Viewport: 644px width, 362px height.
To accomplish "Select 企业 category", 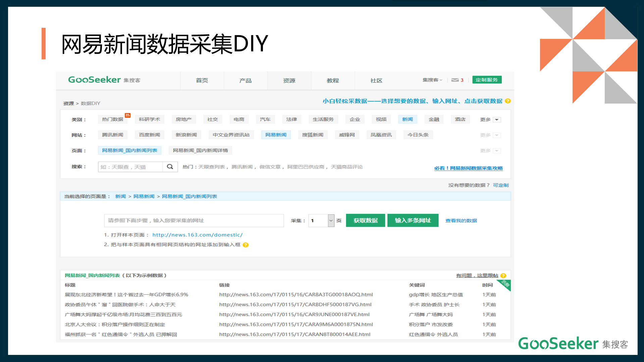I will [x=355, y=119].
